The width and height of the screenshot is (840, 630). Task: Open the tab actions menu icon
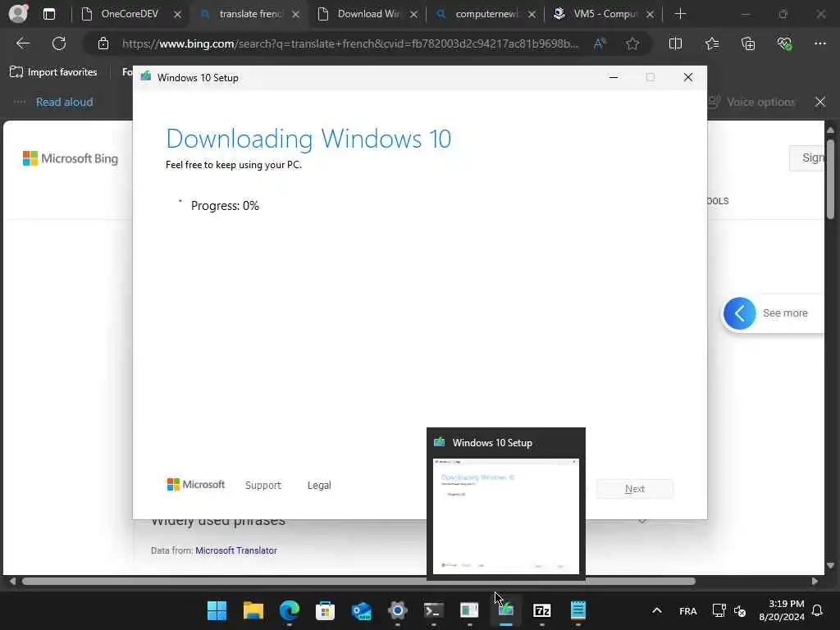click(x=48, y=14)
